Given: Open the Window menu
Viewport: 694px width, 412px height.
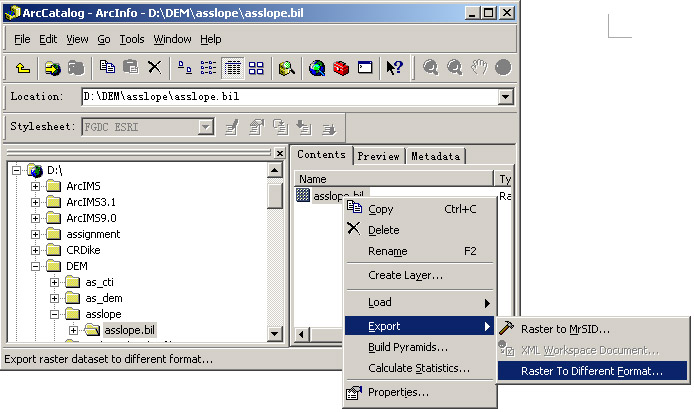Looking at the screenshot, I should pyautogui.click(x=172, y=39).
